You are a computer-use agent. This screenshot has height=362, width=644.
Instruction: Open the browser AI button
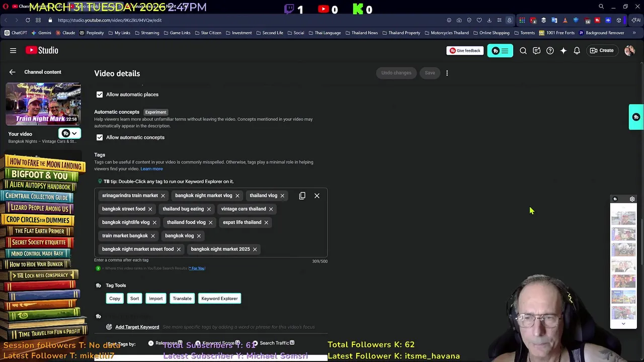click(x=637, y=20)
